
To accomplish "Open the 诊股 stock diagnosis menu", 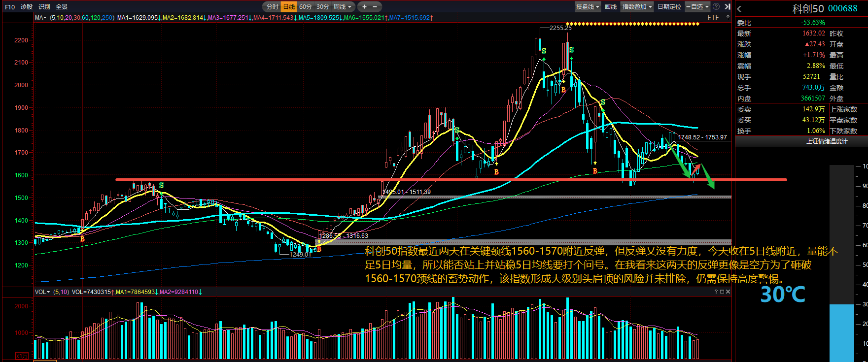I will point(27,7).
